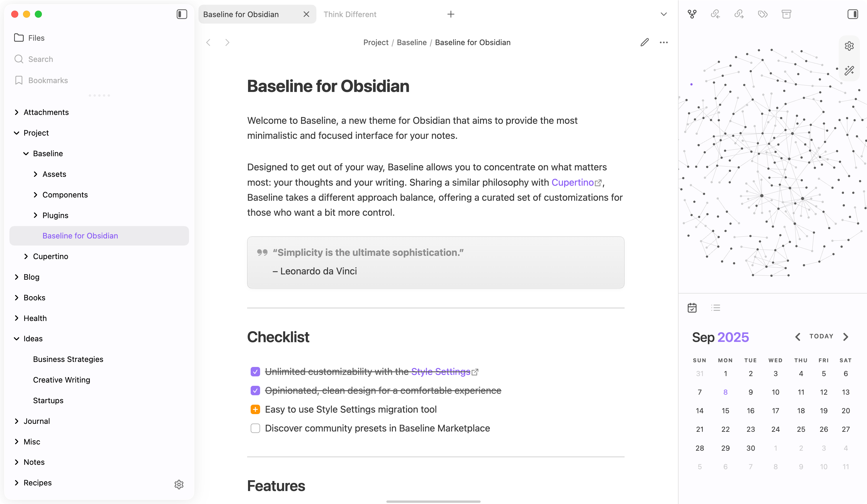867x504 pixels.
Task: Open the vault settings gear icon
Action: tap(179, 485)
